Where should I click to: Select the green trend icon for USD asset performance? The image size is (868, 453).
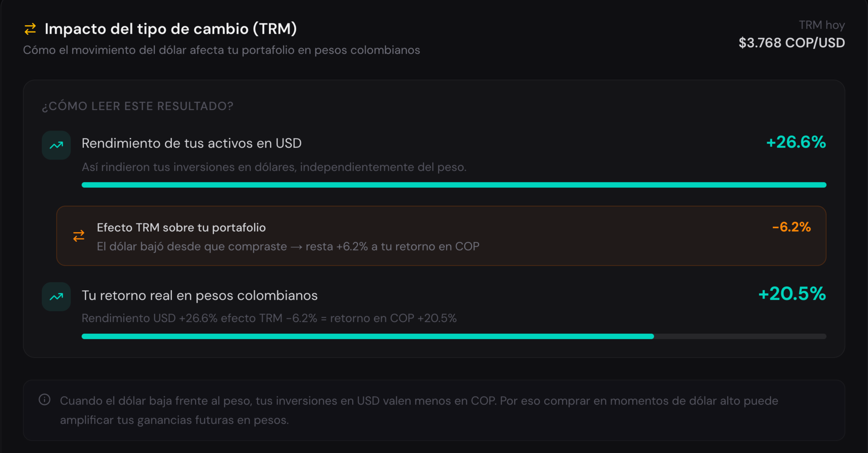[x=56, y=145]
